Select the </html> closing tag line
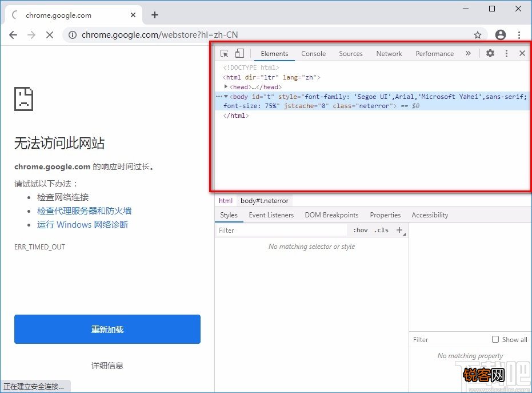Viewport: 532px width, 393px height. click(x=236, y=116)
